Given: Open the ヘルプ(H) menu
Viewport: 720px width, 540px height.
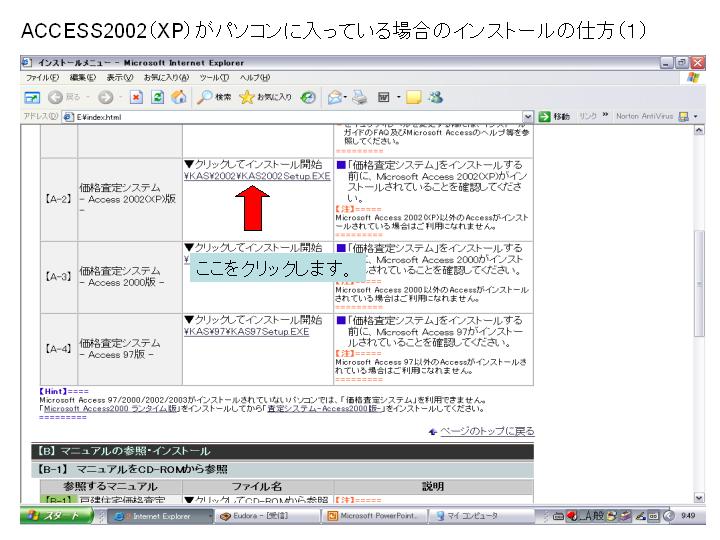Looking at the screenshot, I should tap(255, 78).
